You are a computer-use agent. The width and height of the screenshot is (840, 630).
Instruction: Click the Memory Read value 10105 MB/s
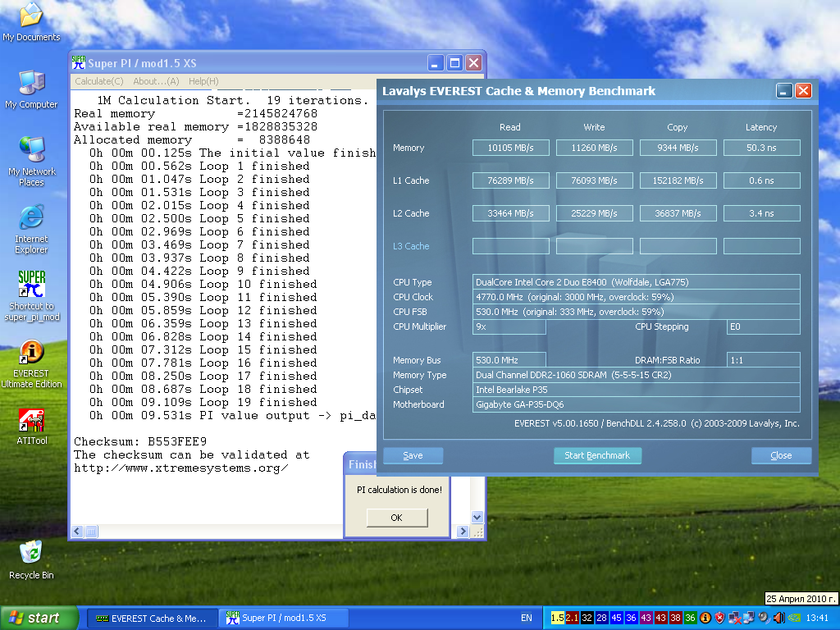(510, 148)
